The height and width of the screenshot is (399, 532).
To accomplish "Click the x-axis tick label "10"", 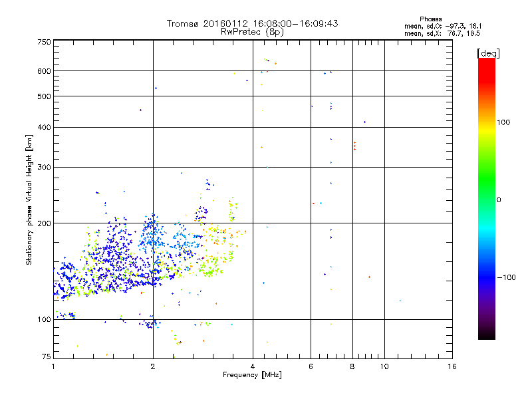I will (x=384, y=366).
